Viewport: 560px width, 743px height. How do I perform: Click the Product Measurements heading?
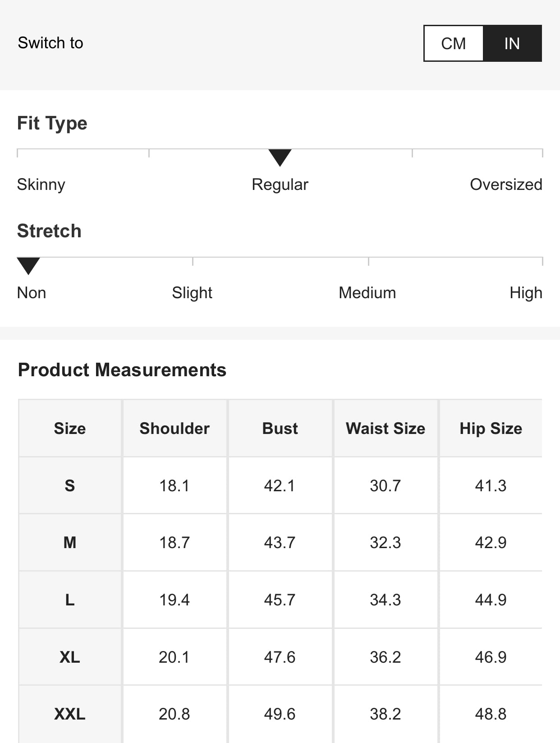tap(122, 370)
